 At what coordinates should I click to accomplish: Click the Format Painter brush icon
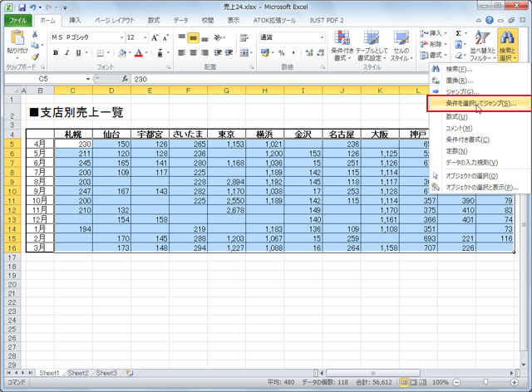point(35,56)
